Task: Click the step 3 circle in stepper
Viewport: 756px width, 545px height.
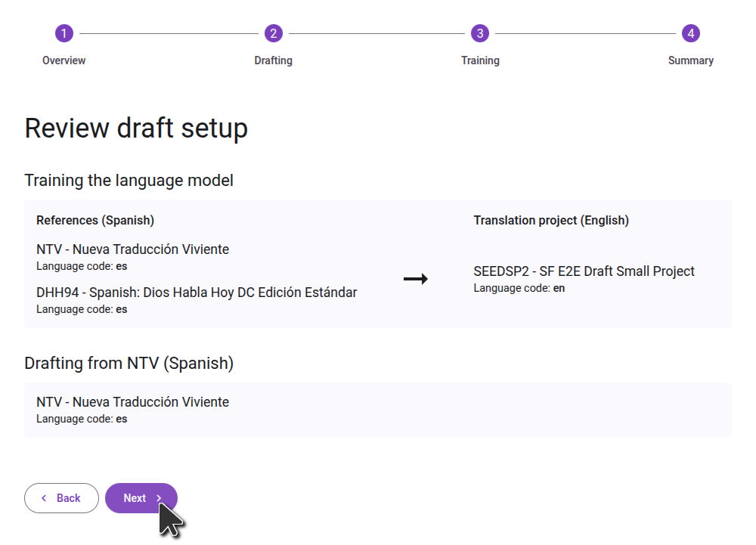Action: pyautogui.click(x=479, y=33)
